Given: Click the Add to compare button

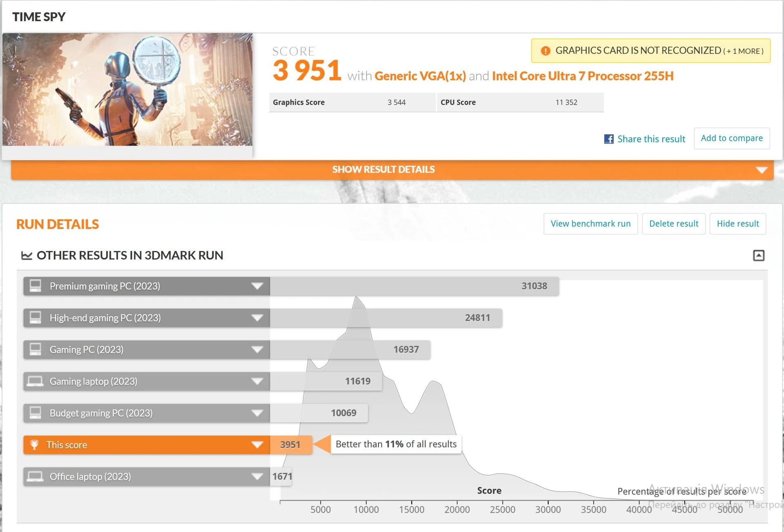Looking at the screenshot, I should click(732, 138).
